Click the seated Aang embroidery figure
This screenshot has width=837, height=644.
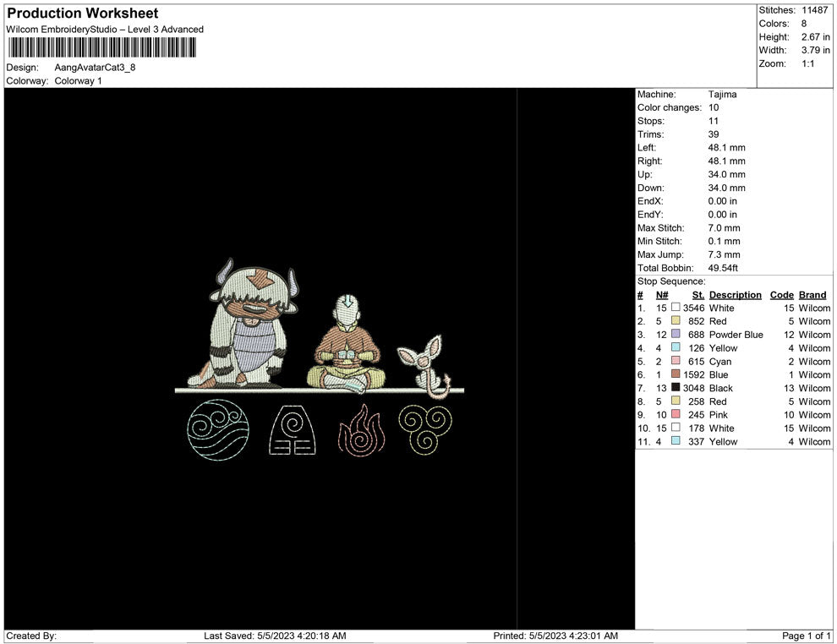click(x=346, y=344)
